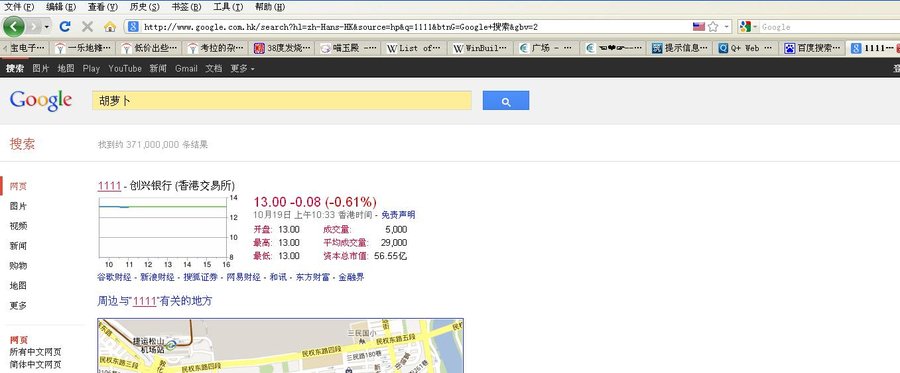
Task: Open the 更多 dropdown in black bar
Action: tap(242, 68)
